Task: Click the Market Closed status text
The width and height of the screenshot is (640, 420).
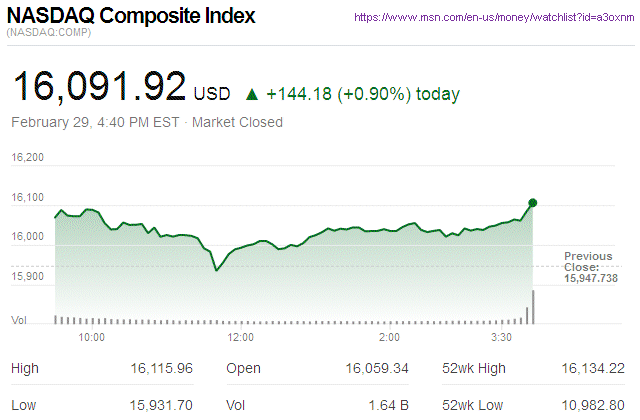Action: pyautogui.click(x=237, y=122)
